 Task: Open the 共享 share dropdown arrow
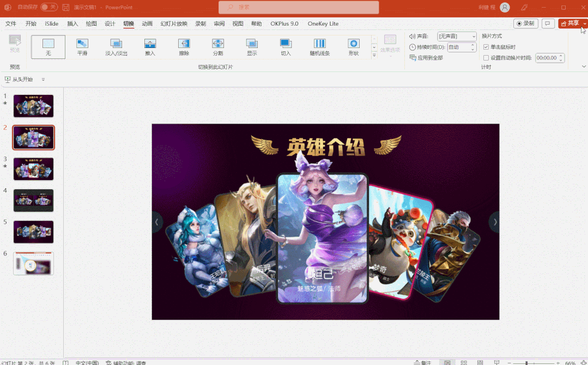coord(585,23)
